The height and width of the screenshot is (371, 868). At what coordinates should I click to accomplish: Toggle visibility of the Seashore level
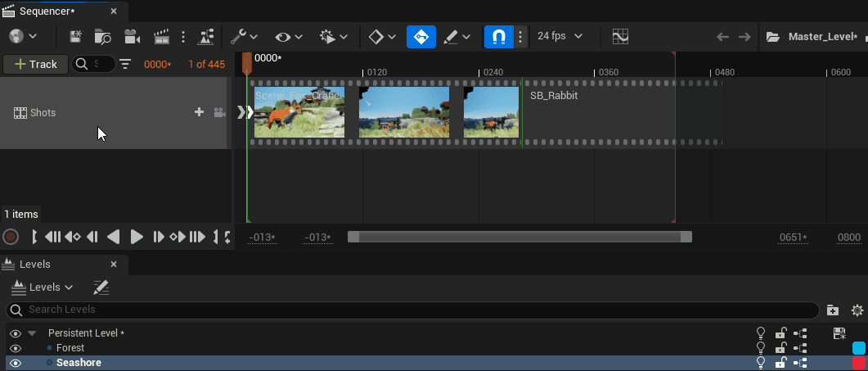pyautogui.click(x=15, y=363)
